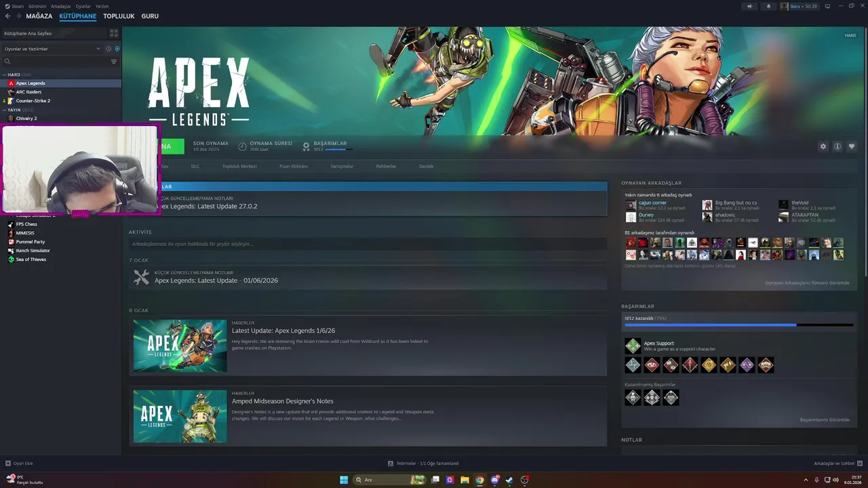Click the taskbar volume icon

click(835, 480)
